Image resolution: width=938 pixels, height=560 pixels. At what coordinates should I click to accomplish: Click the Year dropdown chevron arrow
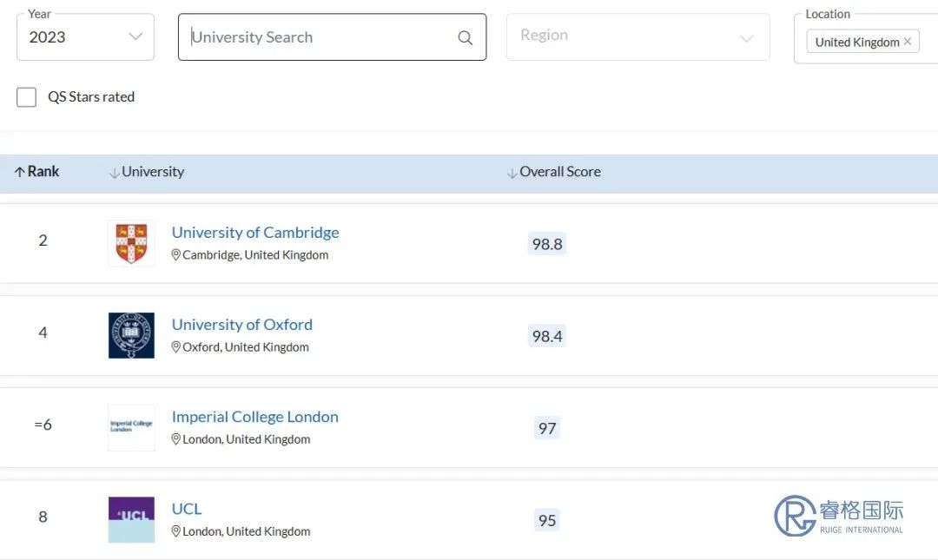tap(135, 36)
